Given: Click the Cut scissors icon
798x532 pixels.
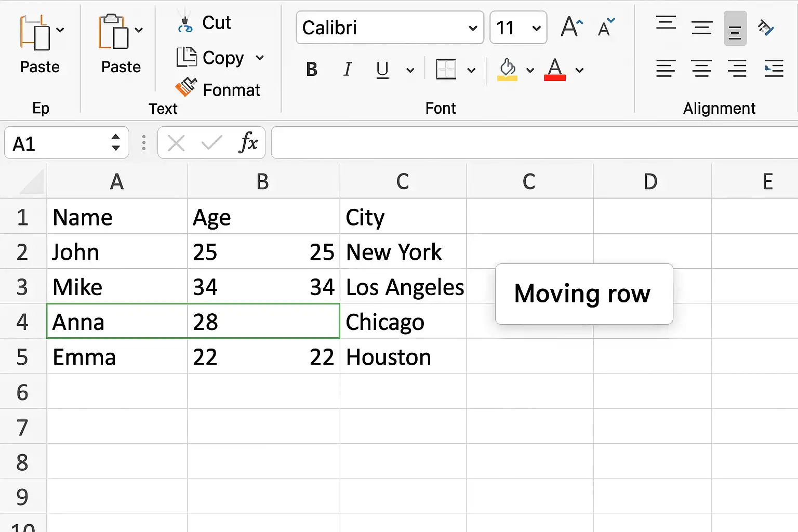Looking at the screenshot, I should (184, 22).
